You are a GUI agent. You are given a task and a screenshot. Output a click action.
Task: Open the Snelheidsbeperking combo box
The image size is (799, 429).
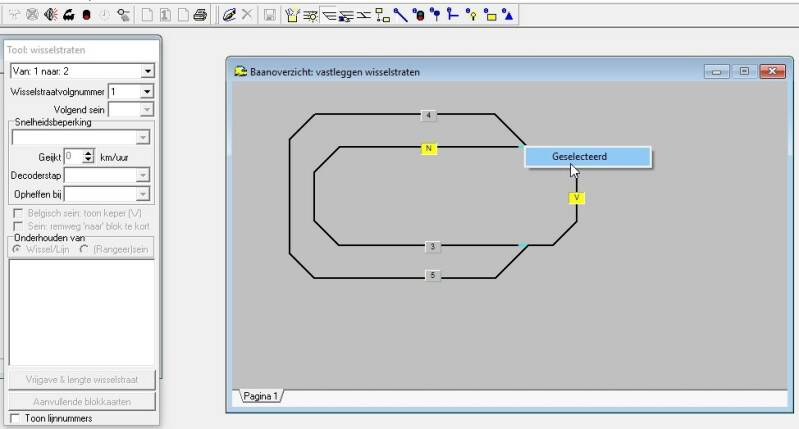coord(81,138)
